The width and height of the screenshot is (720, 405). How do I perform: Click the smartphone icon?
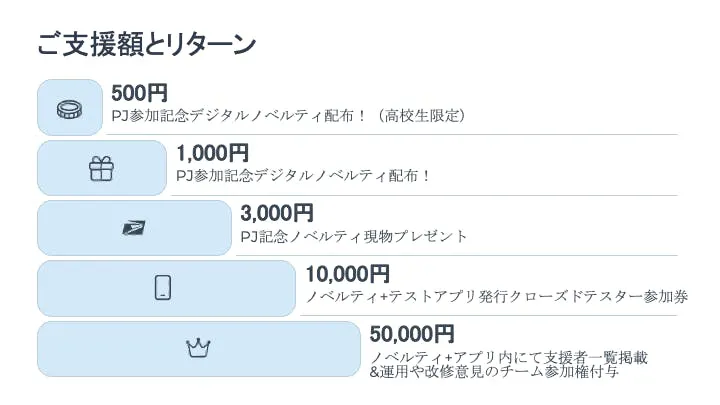(x=163, y=288)
